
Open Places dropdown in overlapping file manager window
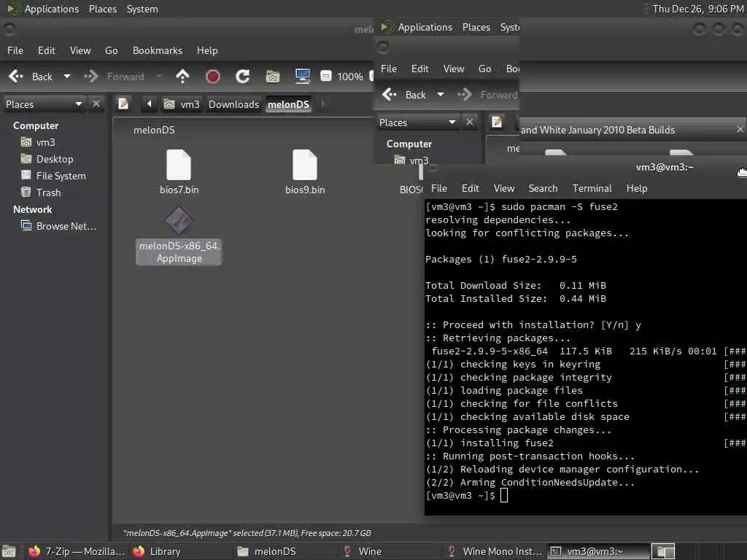[x=452, y=122]
